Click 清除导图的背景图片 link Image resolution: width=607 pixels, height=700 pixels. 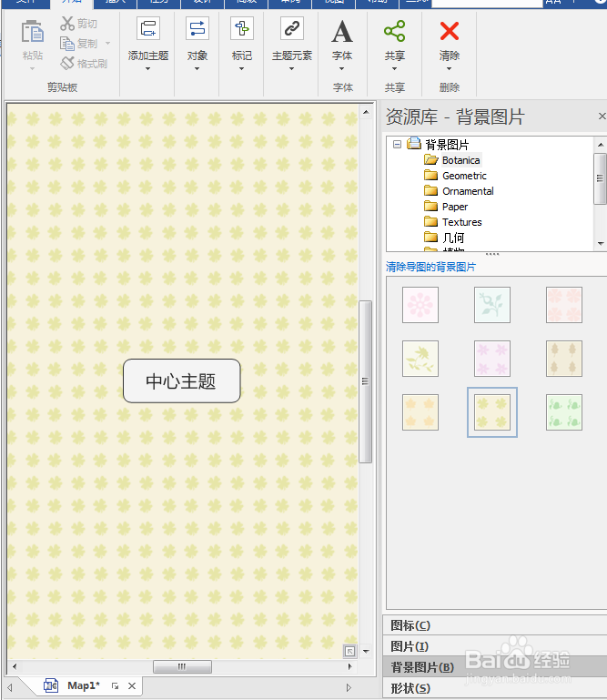pos(430,267)
